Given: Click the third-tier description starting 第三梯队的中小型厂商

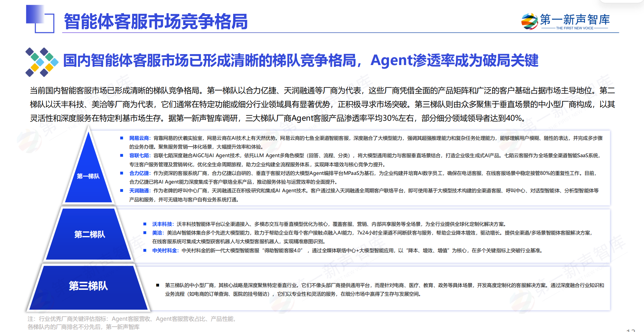Looking at the screenshot, I should (384, 289).
